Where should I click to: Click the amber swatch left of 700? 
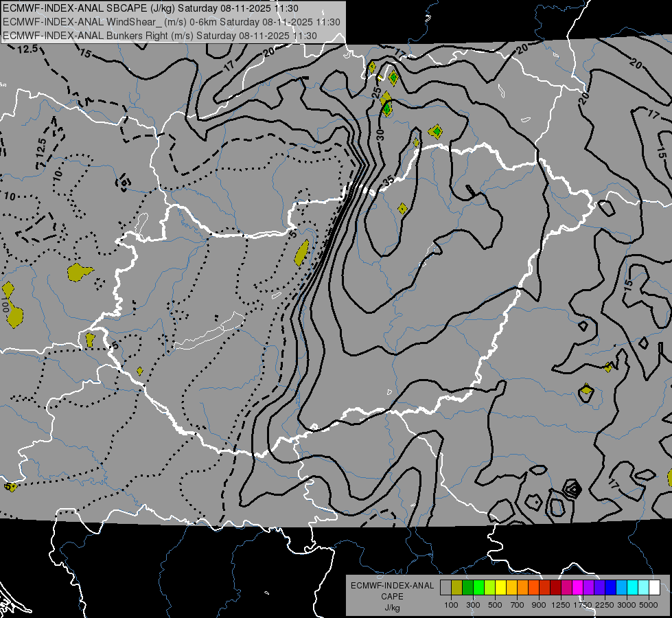point(511,587)
